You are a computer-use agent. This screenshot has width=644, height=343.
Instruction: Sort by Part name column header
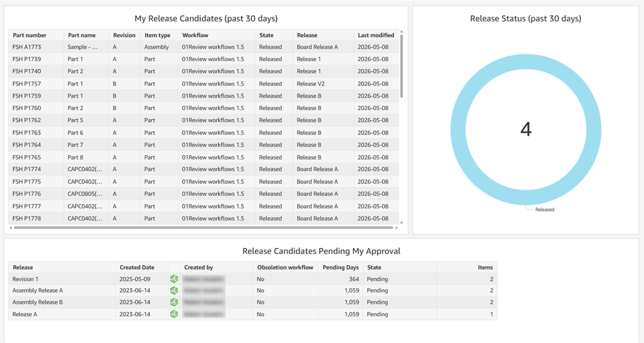coord(82,35)
